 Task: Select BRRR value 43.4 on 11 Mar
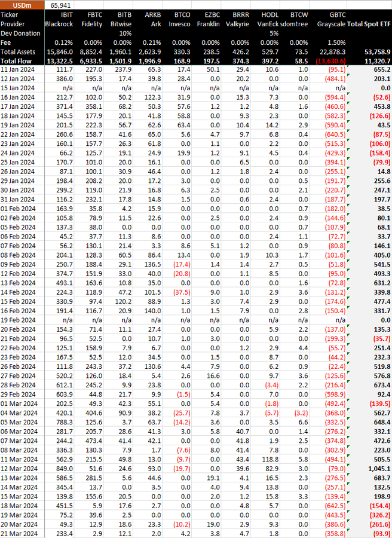[x=243, y=460]
